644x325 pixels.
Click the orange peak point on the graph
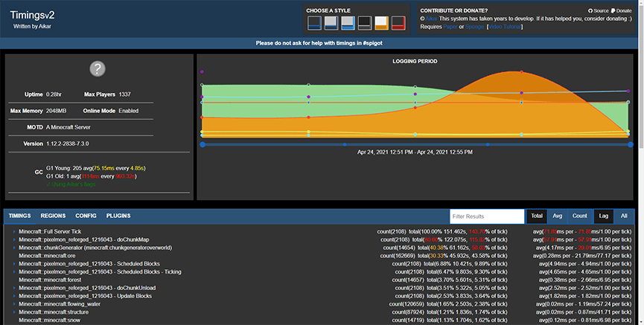522,72
